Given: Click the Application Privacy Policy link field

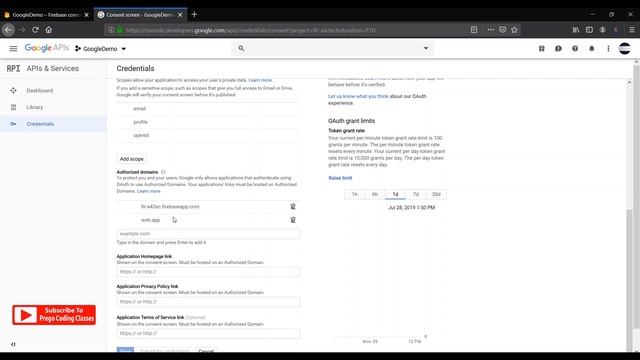Looking at the screenshot, I should pos(208,302).
